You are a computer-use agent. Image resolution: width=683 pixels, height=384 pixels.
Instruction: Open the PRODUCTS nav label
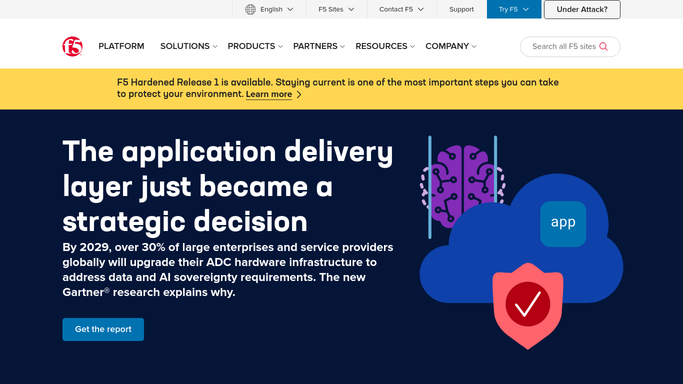(251, 46)
